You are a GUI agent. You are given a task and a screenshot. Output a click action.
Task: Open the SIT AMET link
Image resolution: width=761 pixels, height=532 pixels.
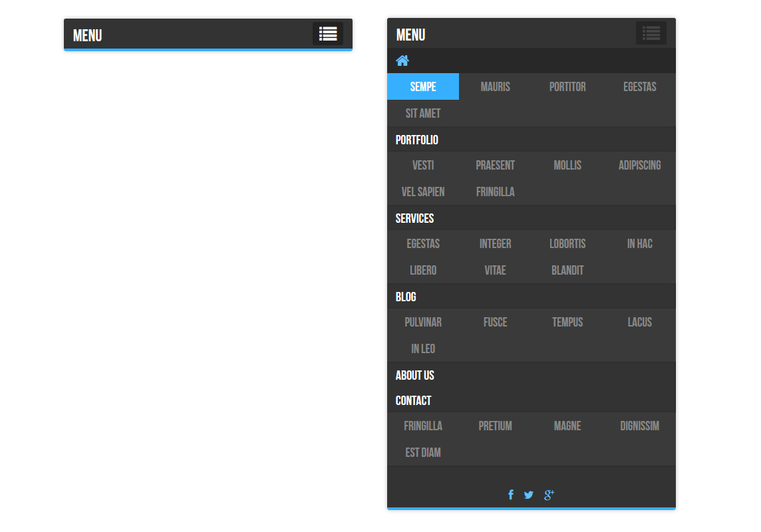pyautogui.click(x=422, y=113)
